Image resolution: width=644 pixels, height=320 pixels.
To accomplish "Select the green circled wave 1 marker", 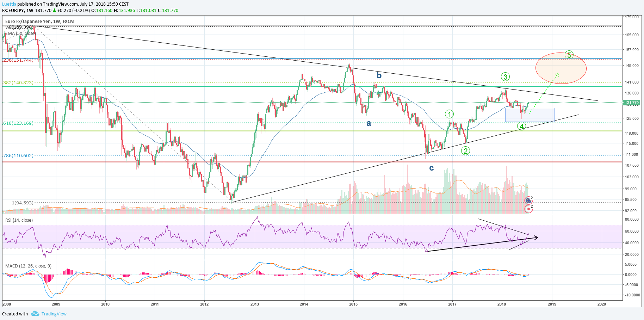I will [x=449, y=114].
